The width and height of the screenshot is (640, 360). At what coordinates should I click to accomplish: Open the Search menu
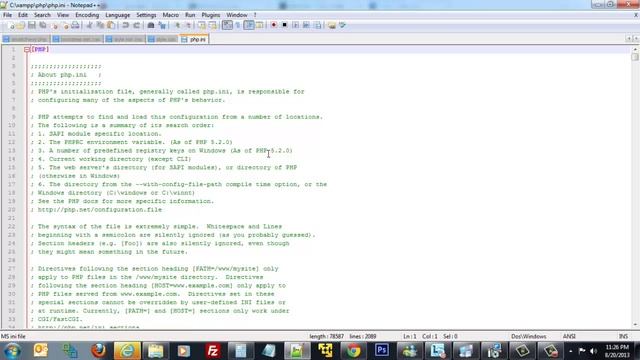click(42, 15)
